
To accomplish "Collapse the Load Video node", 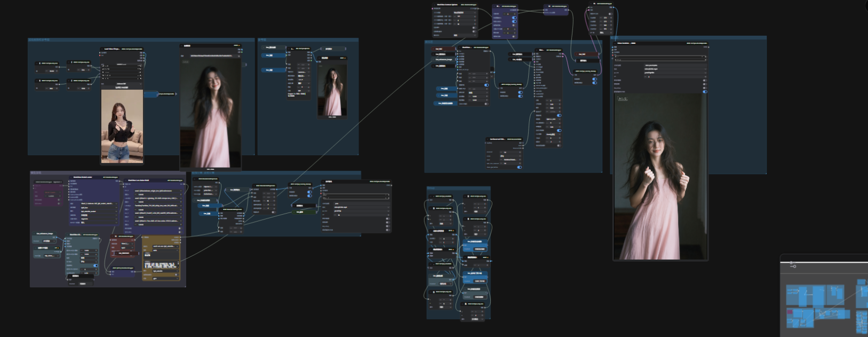I will 102,49.
